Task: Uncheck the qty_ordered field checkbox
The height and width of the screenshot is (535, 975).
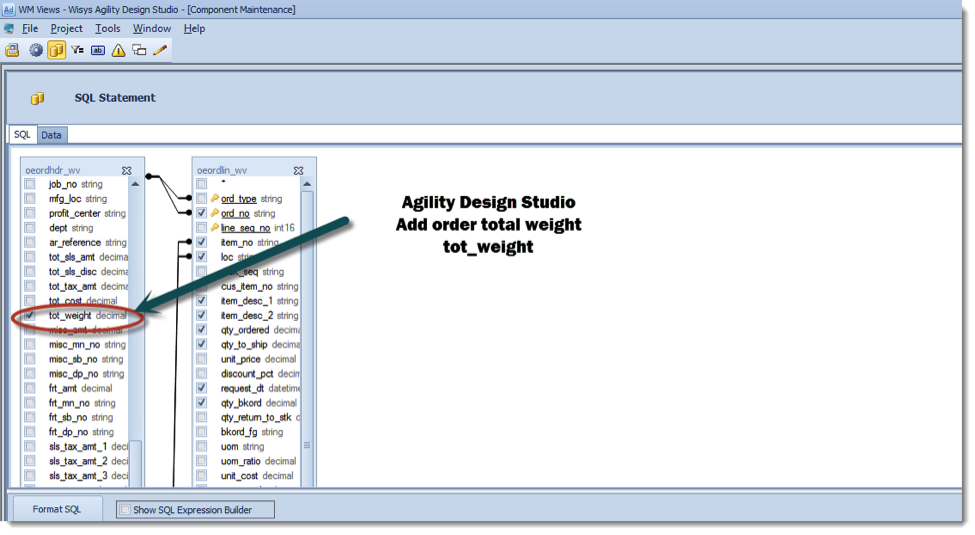Action: pyautogui.click(x=201, y=330)
